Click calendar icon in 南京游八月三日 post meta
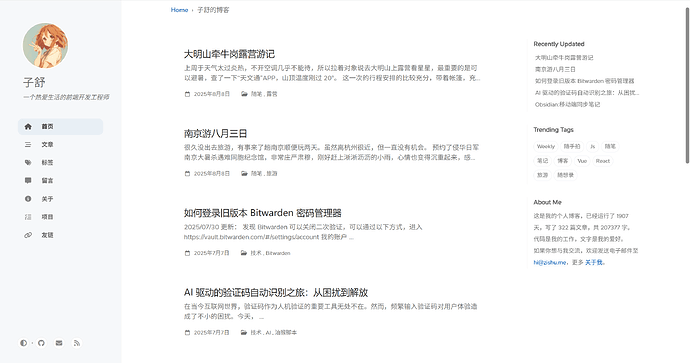 tap(187, 174)
